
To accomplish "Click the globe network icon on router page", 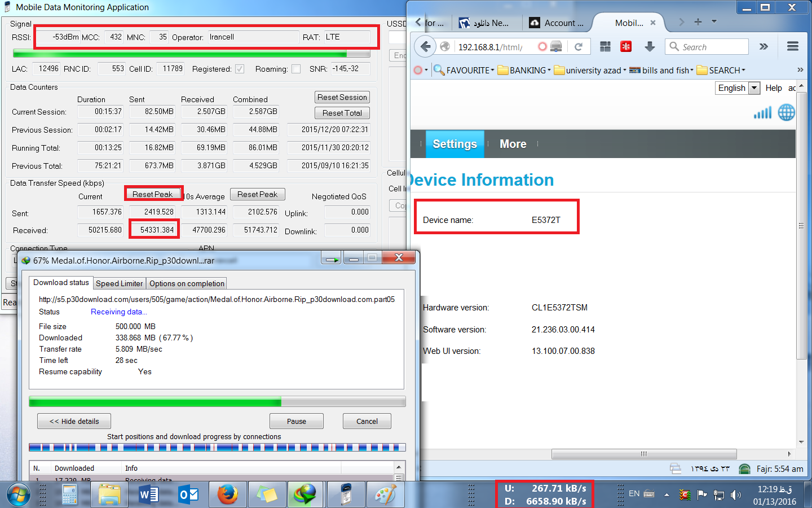I will pyautogui.click(x=787, y=112).
